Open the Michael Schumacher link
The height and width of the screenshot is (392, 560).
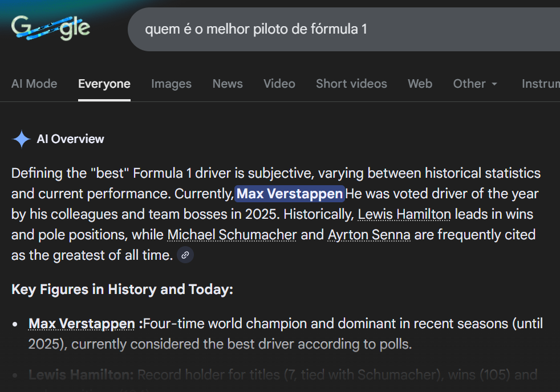[232, 235]
